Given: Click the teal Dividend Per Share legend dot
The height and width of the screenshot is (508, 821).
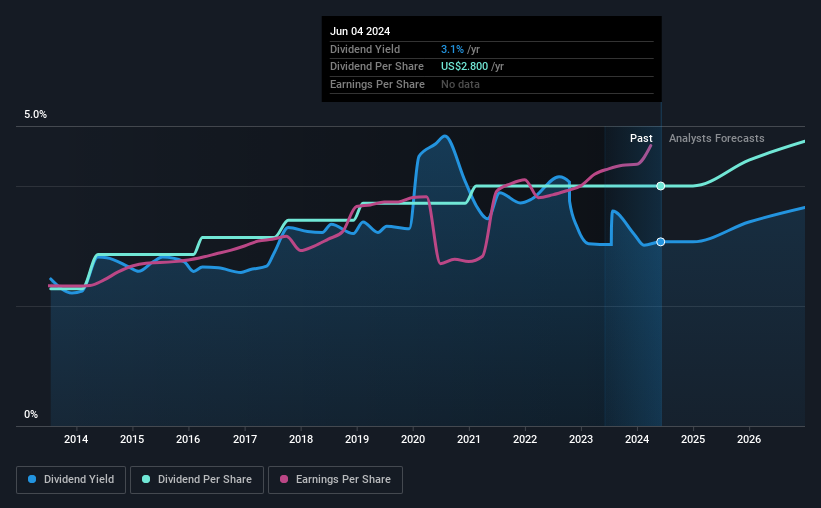Looking at the screenshot, I should [146, 479].
